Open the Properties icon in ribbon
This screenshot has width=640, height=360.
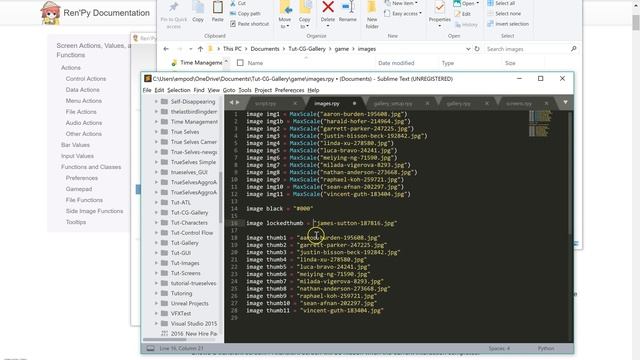(440, 7)
